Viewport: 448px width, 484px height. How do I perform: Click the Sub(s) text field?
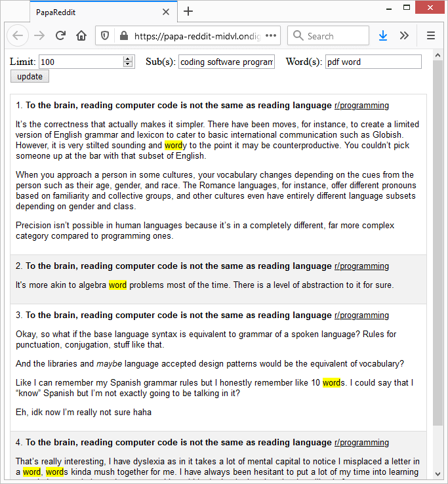click(x=227, y=62)
